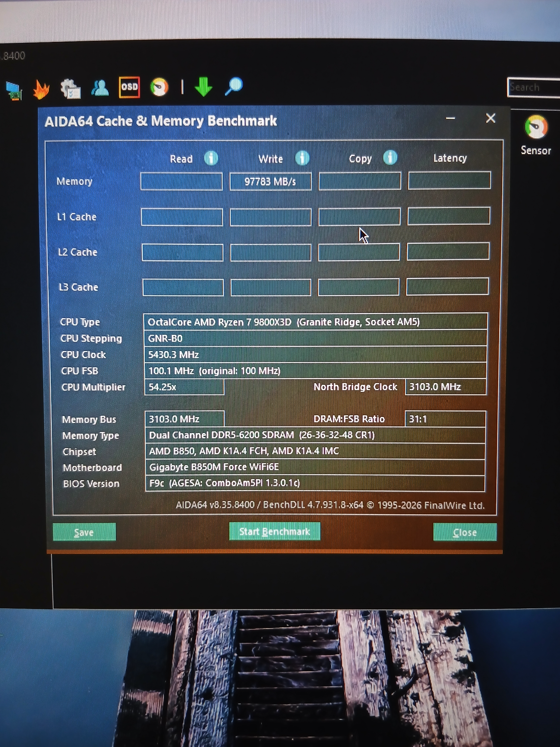Click the info icon next to Write
560x747 pixels.
click(302, 158)
